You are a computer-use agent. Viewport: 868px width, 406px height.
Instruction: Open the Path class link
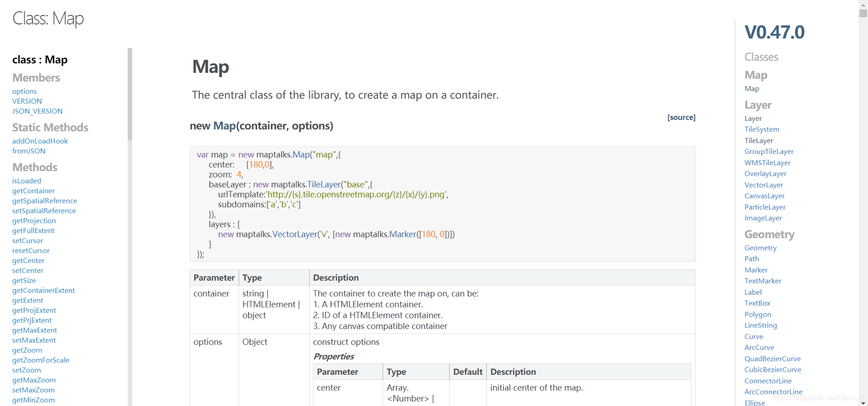(x=752, y=259)
